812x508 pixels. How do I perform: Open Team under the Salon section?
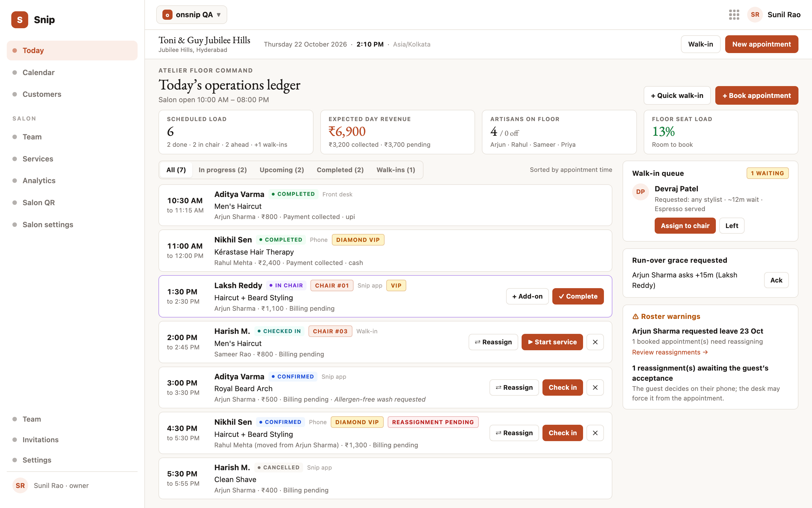click(72, 137)
